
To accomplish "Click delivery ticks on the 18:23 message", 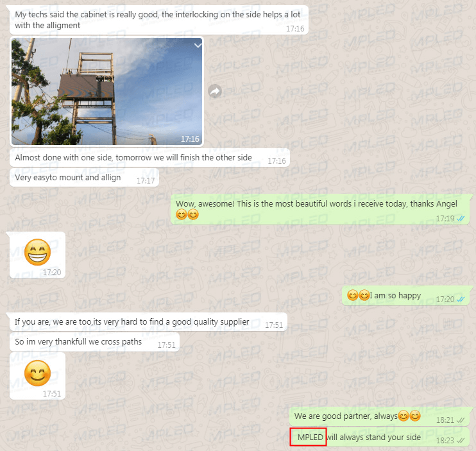I will point(461,441).
